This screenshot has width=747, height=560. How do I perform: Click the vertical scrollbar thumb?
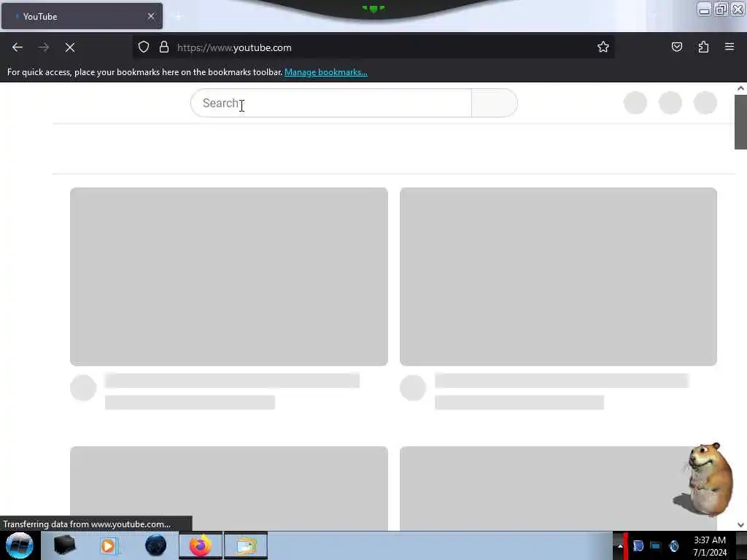pos(740,122)
